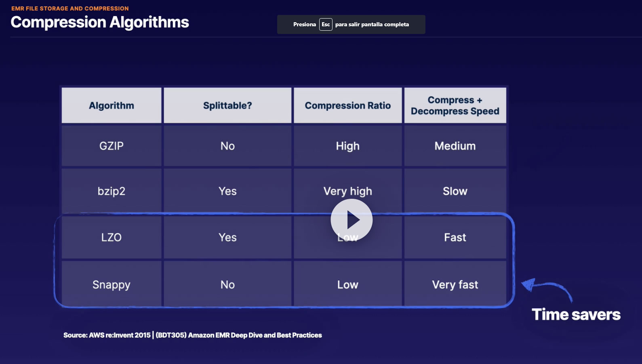Click the play button over the video
The width and height of the screenshot is (642, 364).
point(352,220)
